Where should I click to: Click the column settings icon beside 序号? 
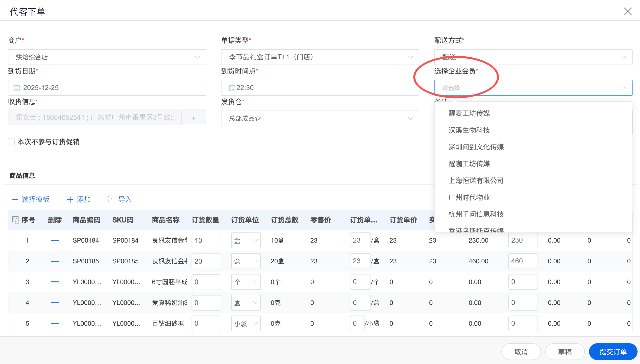tap(16, 220)
